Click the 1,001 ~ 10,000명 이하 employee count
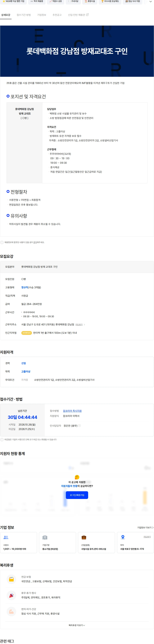 (x=15, y=549)
